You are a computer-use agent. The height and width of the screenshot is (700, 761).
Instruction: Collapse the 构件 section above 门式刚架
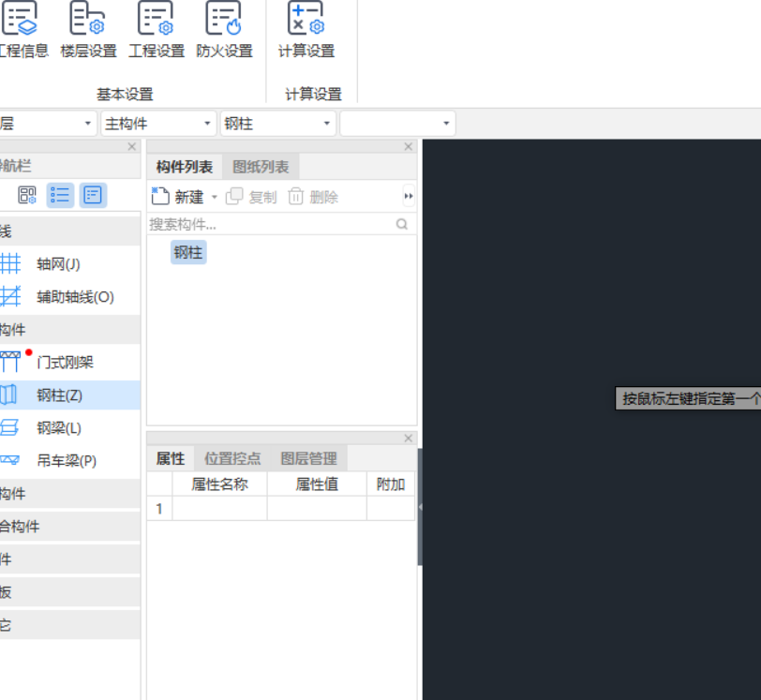click(x=70, y=330)
